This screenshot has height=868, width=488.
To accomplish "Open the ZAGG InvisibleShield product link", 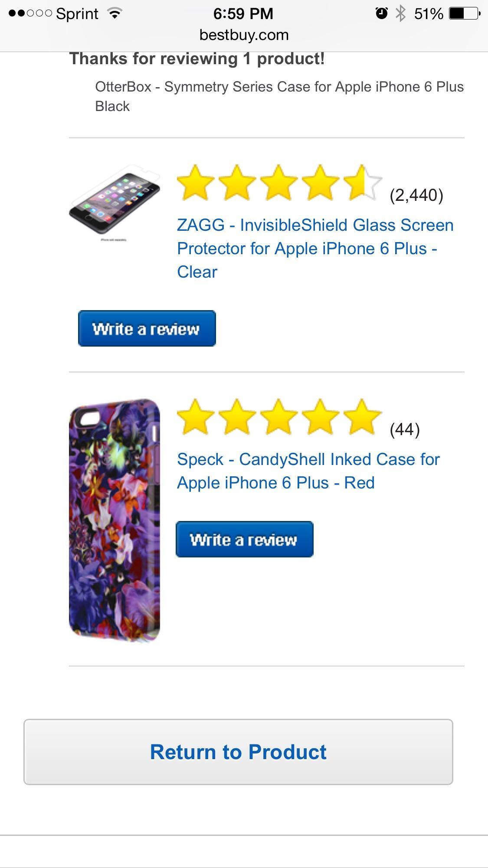I will click(314, 248).
